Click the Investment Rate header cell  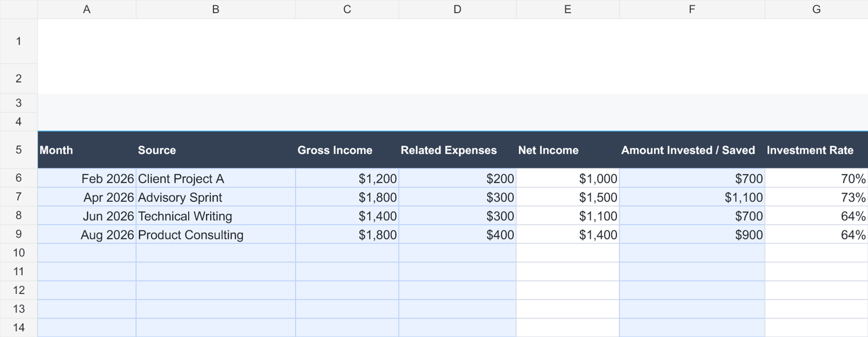[816, 150]
